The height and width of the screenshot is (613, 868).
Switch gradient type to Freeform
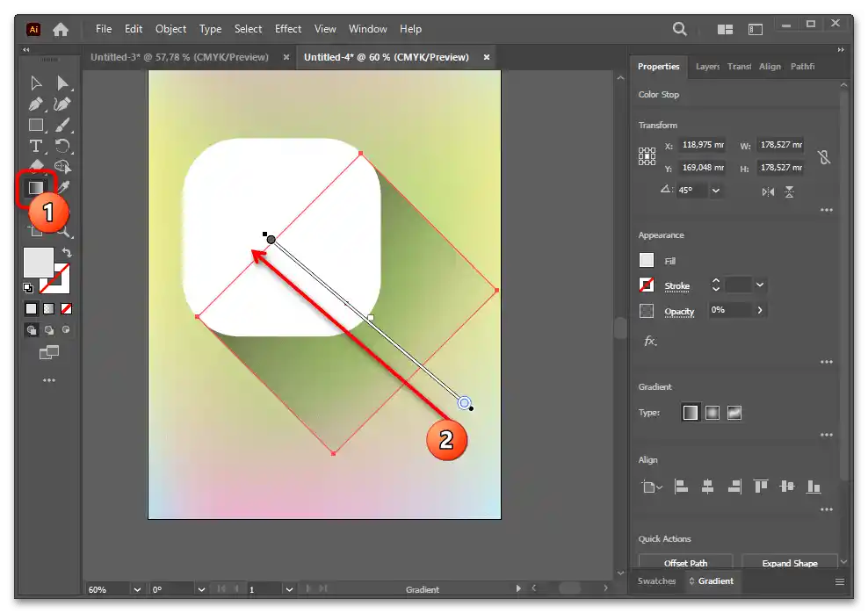(734, 413)
